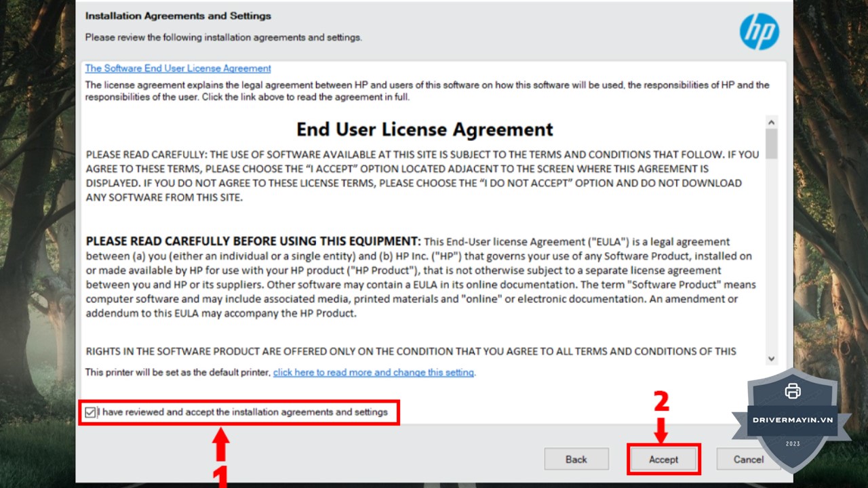
Task: Click the empty scrollbar track below the thumb
Action: click(x=772, y=258)
